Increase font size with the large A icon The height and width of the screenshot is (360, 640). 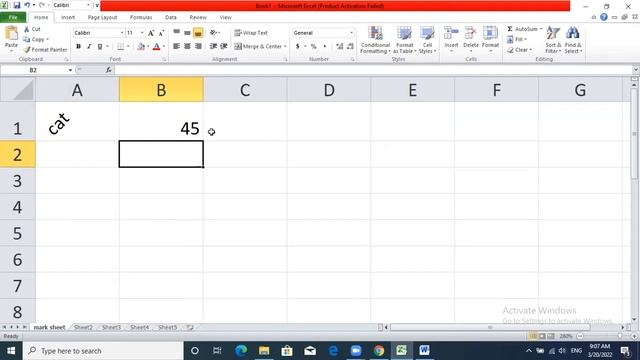pos(151,33)
